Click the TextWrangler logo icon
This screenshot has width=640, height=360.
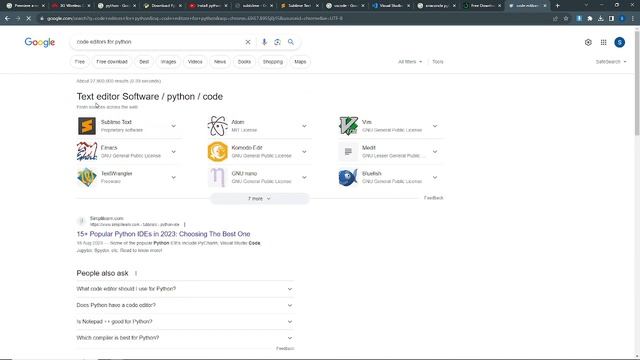click(x=87, y=178)
